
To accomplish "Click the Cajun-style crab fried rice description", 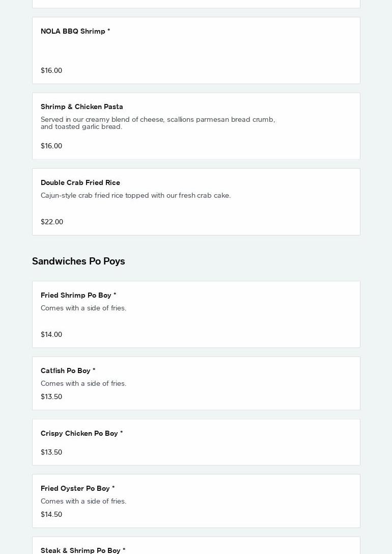I will click(135, 195).
